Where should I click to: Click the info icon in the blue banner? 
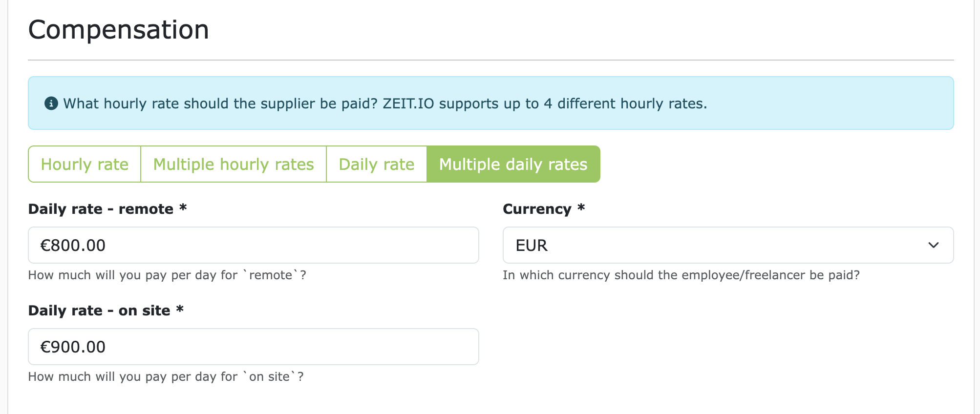tap(50, 103)
